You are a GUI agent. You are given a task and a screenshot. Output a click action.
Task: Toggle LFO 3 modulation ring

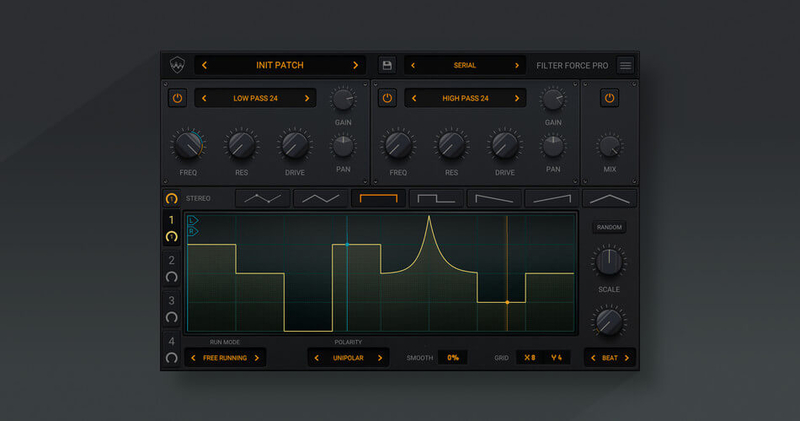coord(171,317)
